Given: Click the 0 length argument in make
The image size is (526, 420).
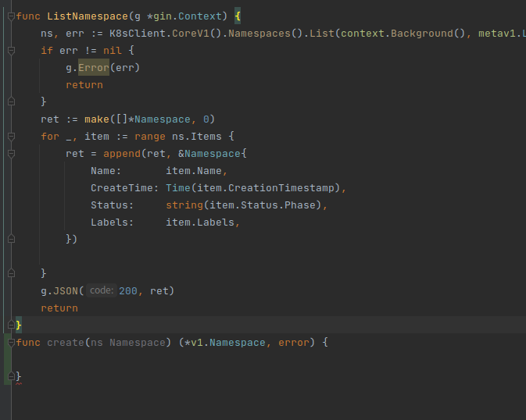Looking at the screenshot, I should tap(206, 119).
